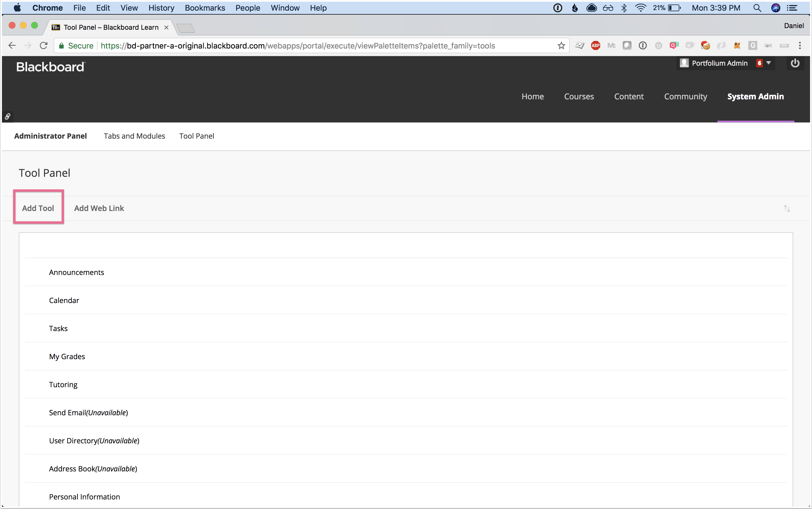812x509 pixels.
Task: Open the Bookmarks menu in menu bar
Action: point(205,8)
